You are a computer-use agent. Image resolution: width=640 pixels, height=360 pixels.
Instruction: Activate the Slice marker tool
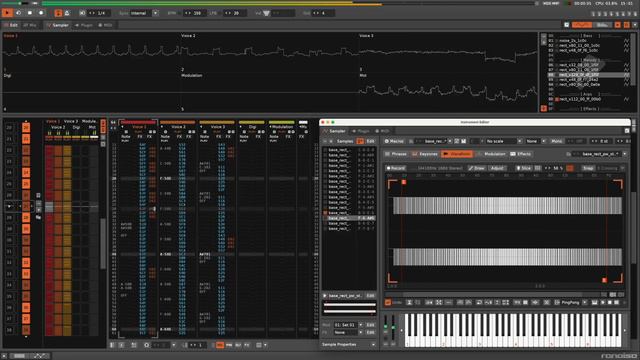524,168
